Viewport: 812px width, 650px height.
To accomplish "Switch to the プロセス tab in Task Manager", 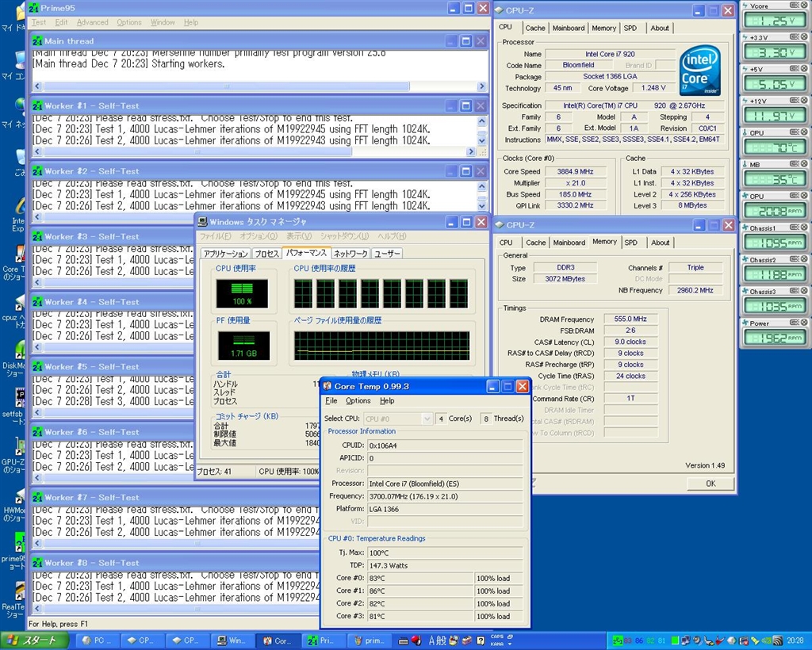I will 266,254.
